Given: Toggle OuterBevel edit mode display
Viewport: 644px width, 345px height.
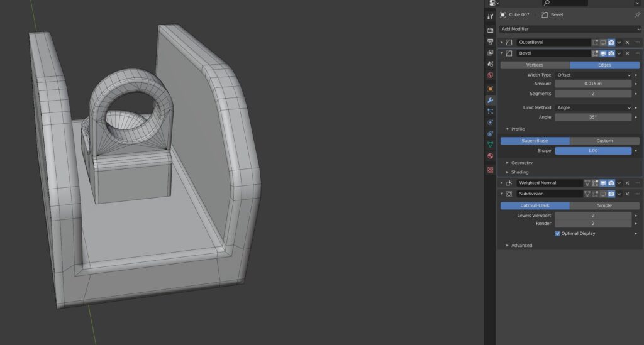Looking at the screenshot, I should pos(595,42).
